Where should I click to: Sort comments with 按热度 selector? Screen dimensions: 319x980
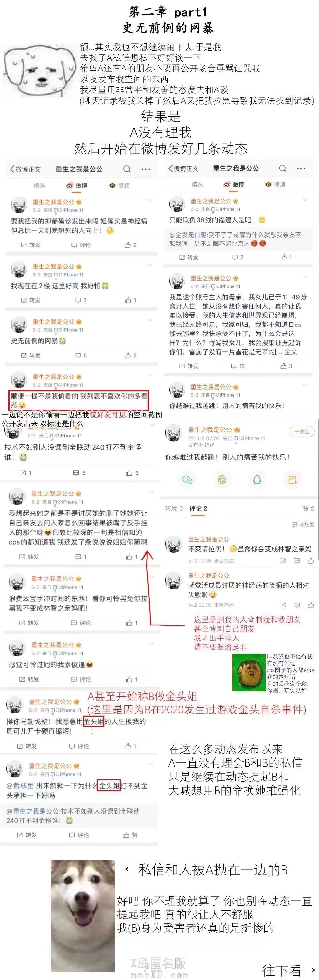(x=303, y=524)
